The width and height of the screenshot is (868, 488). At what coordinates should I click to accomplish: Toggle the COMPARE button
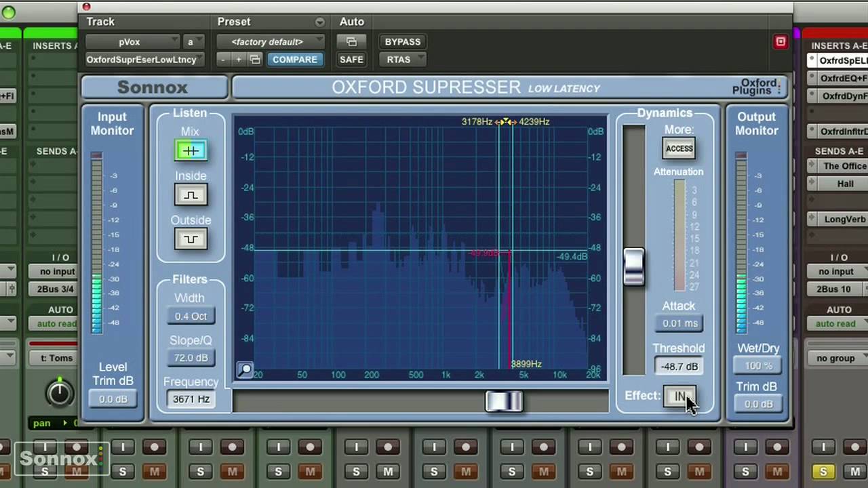pos(295,60)
